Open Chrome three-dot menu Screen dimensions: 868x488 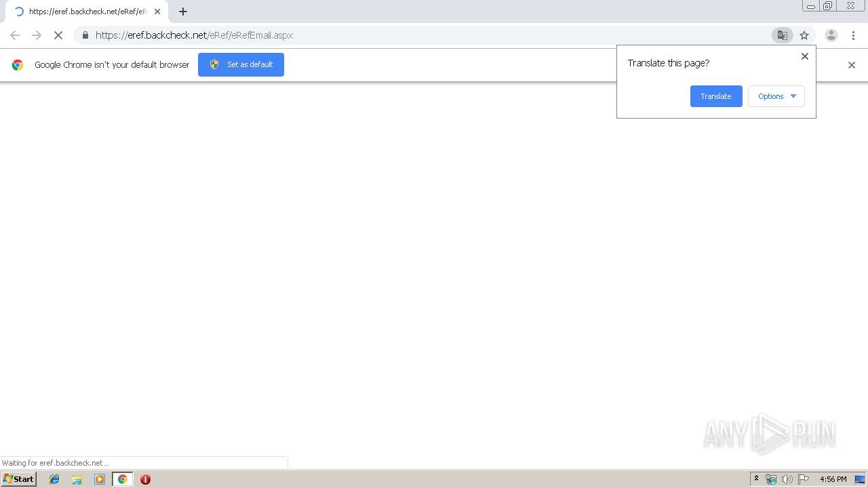click(853, 35)
